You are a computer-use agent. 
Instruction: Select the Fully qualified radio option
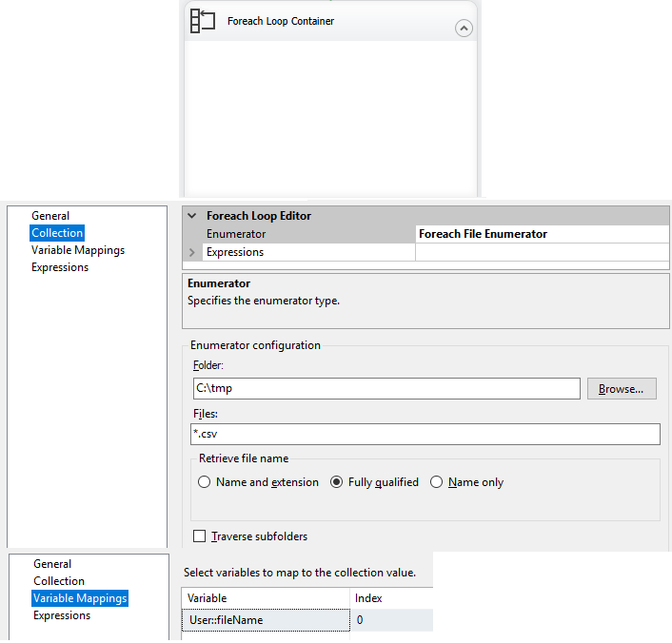pyautogui.click(x=336, y=482)
